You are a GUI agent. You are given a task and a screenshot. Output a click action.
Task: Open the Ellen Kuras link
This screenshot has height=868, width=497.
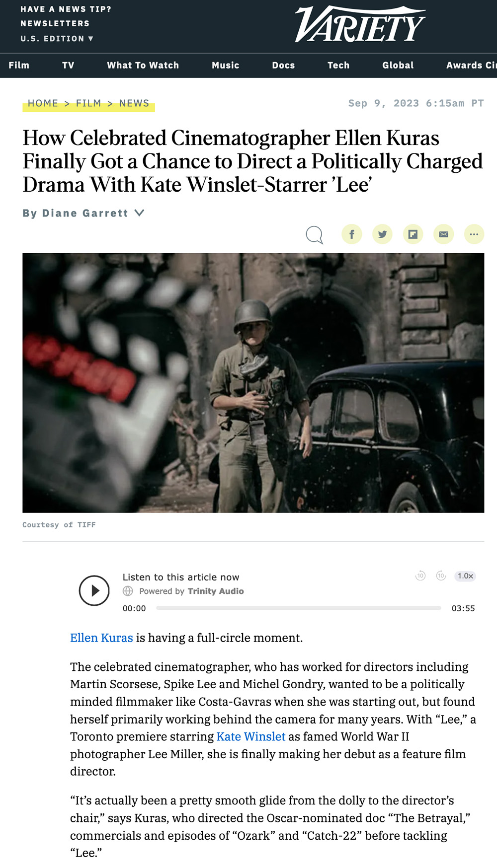(101, 638)
